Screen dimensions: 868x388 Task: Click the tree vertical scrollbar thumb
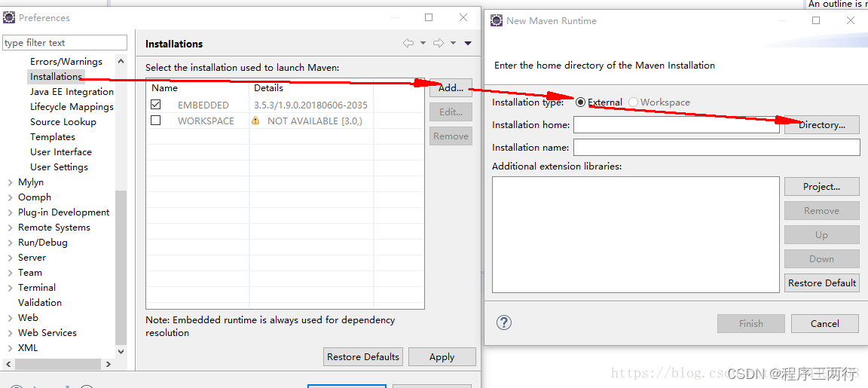121,267
